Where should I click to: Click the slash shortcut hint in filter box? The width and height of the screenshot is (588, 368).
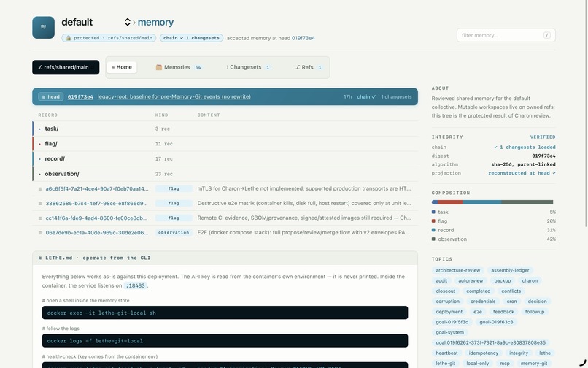coord(546,35)
